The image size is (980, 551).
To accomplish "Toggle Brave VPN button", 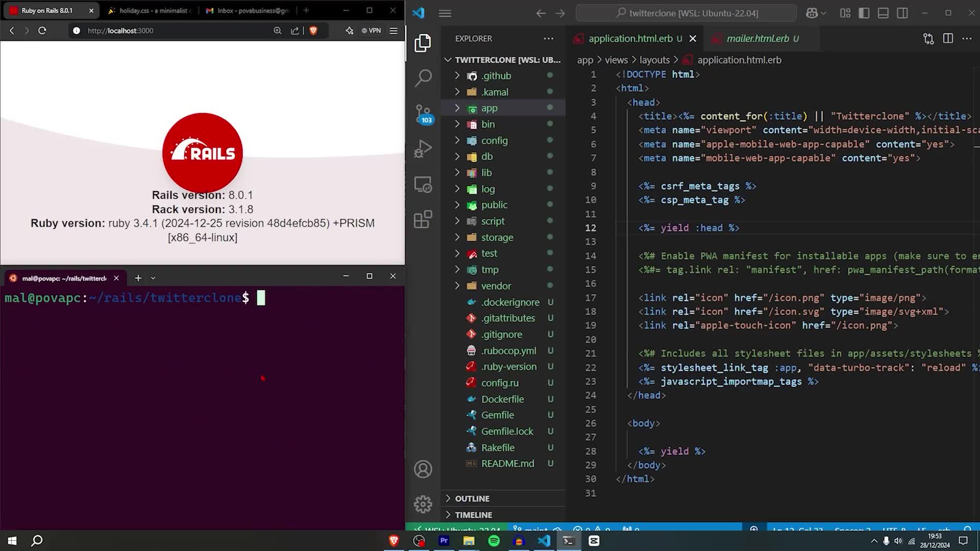I will point(372,31).
